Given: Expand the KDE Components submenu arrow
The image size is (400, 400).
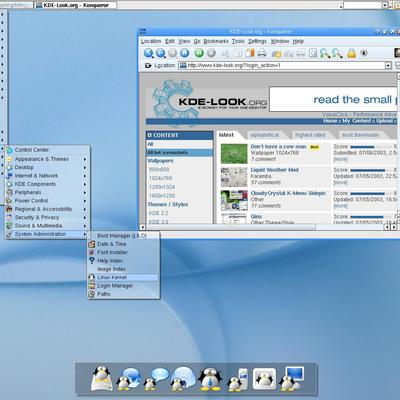Looking at the screenshot, I should click(x=85, y=184).
